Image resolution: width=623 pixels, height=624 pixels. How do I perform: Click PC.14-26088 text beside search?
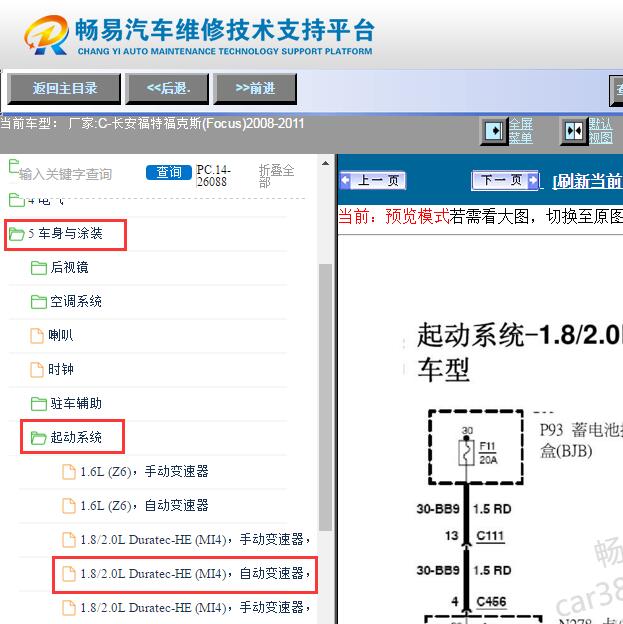213,176
